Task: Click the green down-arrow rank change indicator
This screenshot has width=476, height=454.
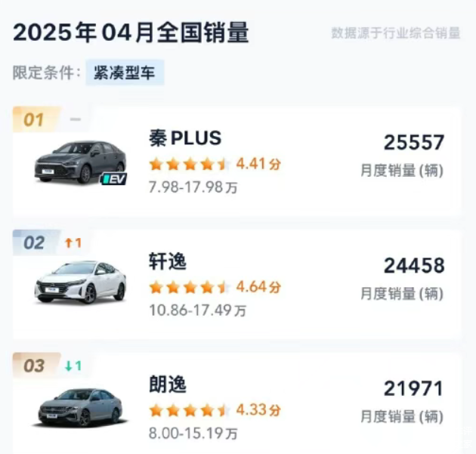Action: 73,366
